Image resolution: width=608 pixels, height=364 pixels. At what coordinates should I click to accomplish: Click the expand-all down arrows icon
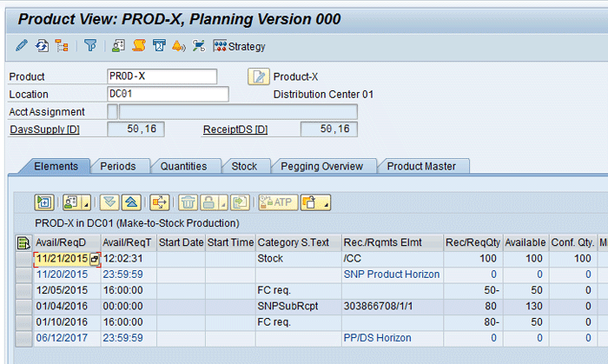(x=109, y=202)
